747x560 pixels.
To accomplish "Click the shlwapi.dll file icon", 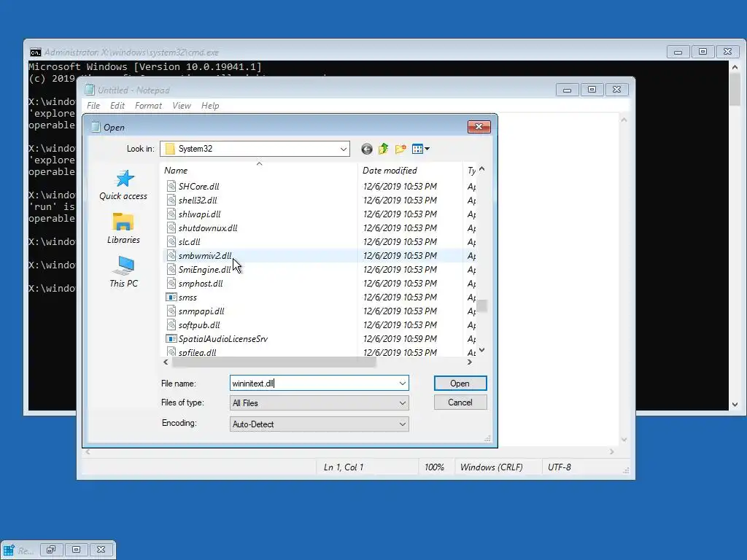I will click(x=171, y=214).
